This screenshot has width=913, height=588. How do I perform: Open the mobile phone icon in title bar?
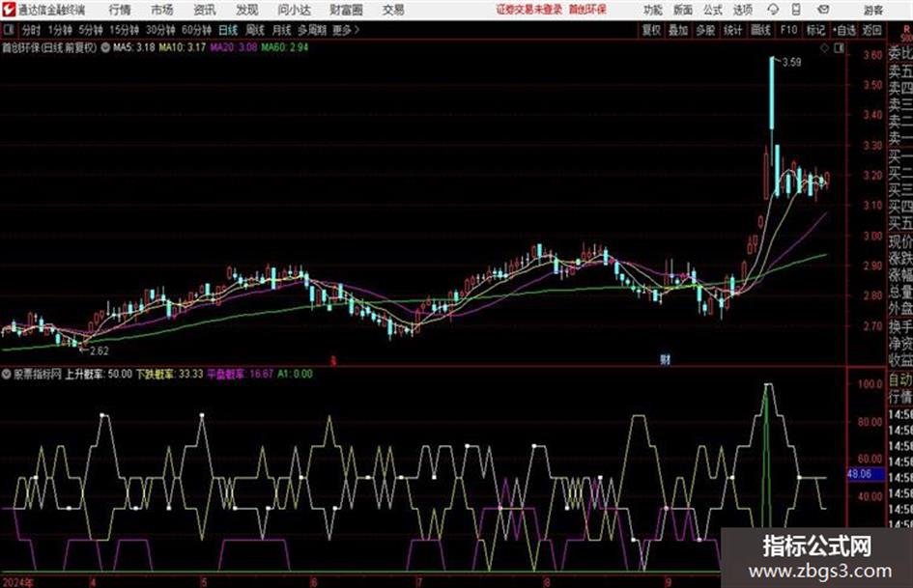click(796, 10)
